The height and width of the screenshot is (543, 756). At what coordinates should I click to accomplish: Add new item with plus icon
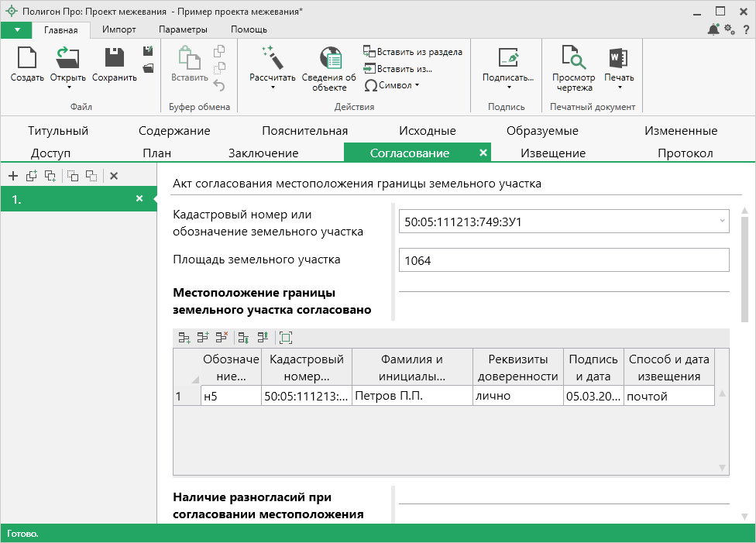point(13,176)
